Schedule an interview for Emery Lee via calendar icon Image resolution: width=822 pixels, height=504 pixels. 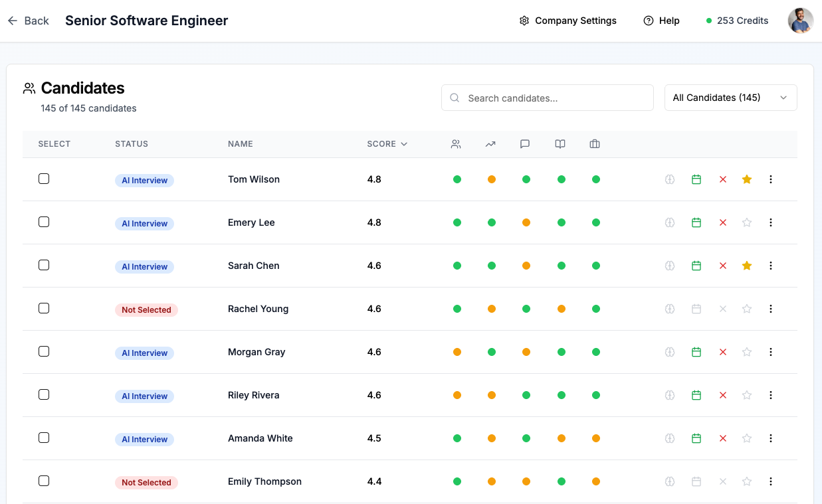(696, 222)
